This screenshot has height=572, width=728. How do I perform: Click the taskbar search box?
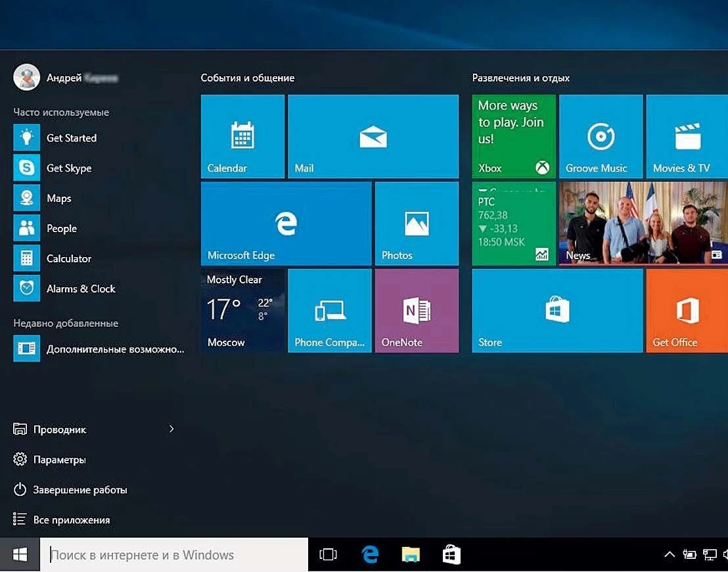[x=174, y=555]
